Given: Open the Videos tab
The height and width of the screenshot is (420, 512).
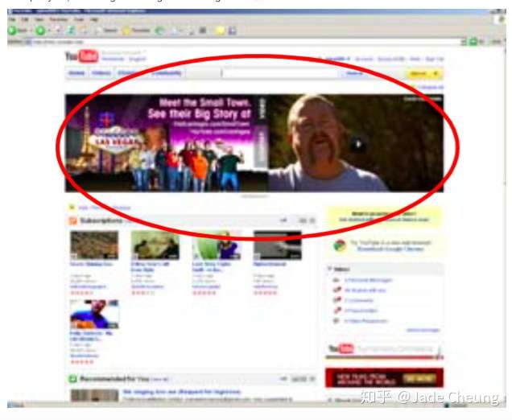Looking at the screenshot, I should point(101,73).
